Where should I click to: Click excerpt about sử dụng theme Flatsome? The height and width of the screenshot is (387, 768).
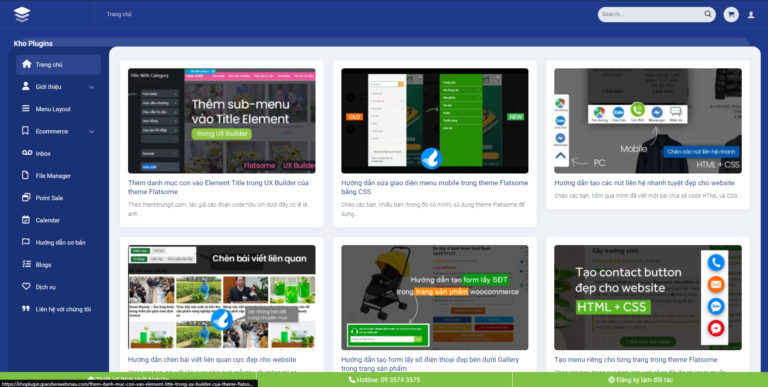click(433, 209)
